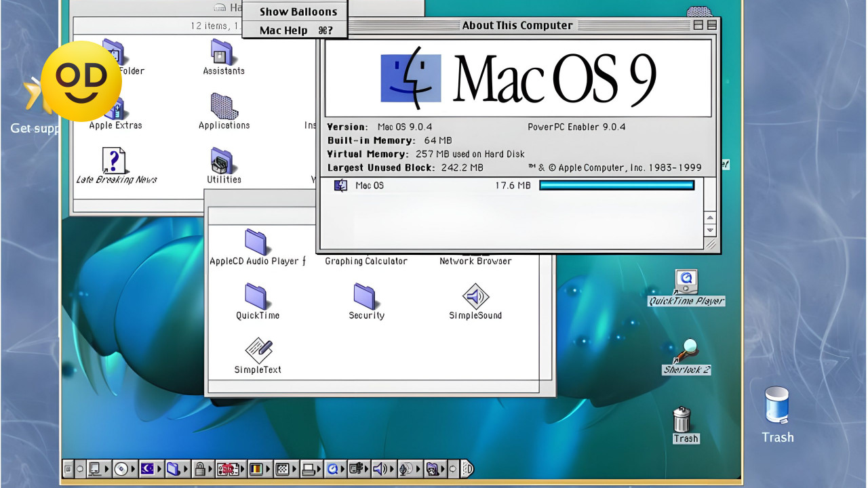The image size is (868, 488).
Task: Click the Printer Selector strip module
Action: tap(311, 468)
